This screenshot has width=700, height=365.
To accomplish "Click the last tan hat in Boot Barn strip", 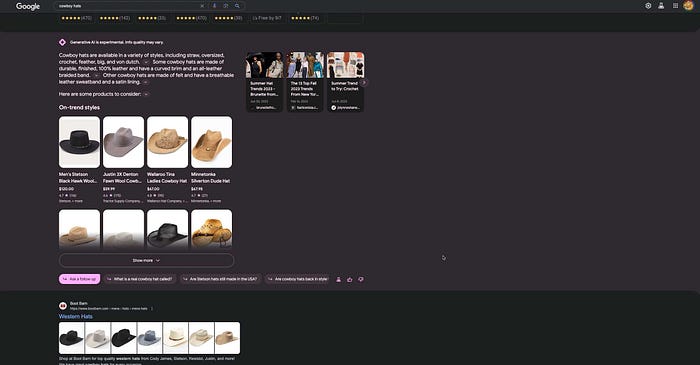I will tap(227, 338).
